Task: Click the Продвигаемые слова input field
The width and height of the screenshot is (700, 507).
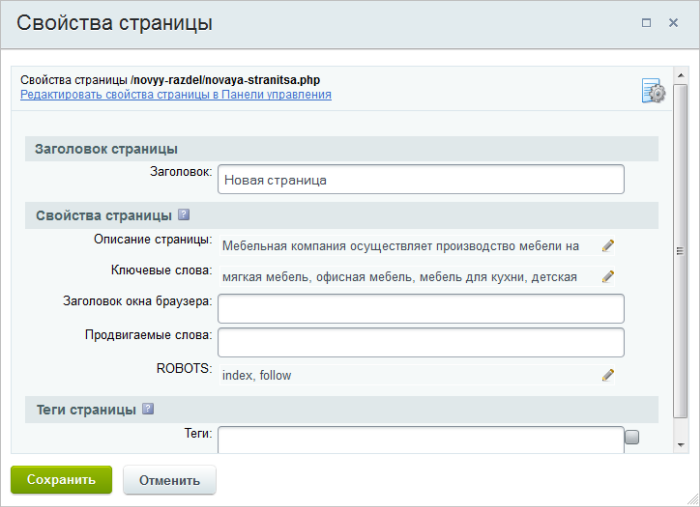Action: coord(421,342)
